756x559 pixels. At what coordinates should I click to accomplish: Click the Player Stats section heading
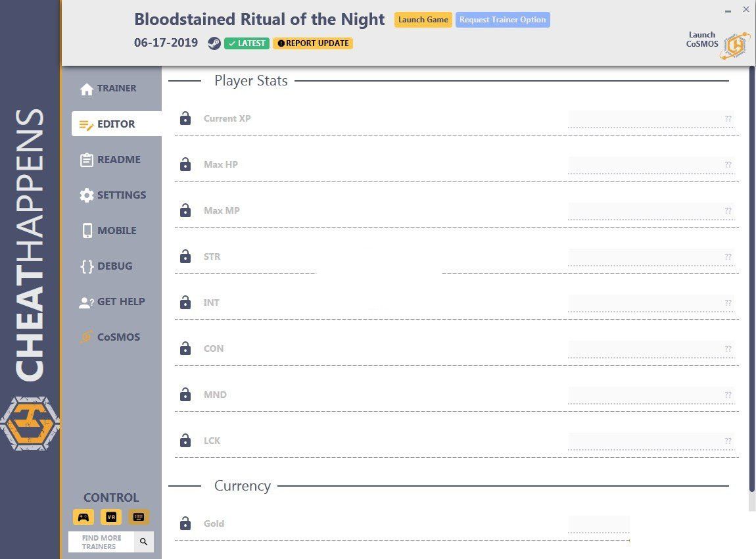pos(250,80)
